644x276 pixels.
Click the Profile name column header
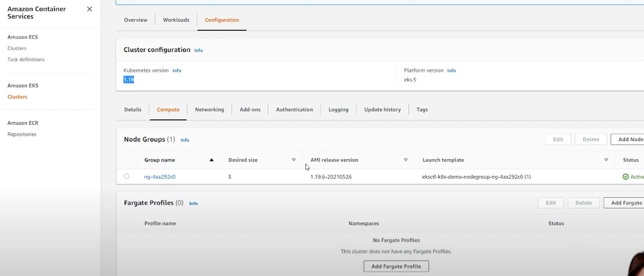pos(160,223)
